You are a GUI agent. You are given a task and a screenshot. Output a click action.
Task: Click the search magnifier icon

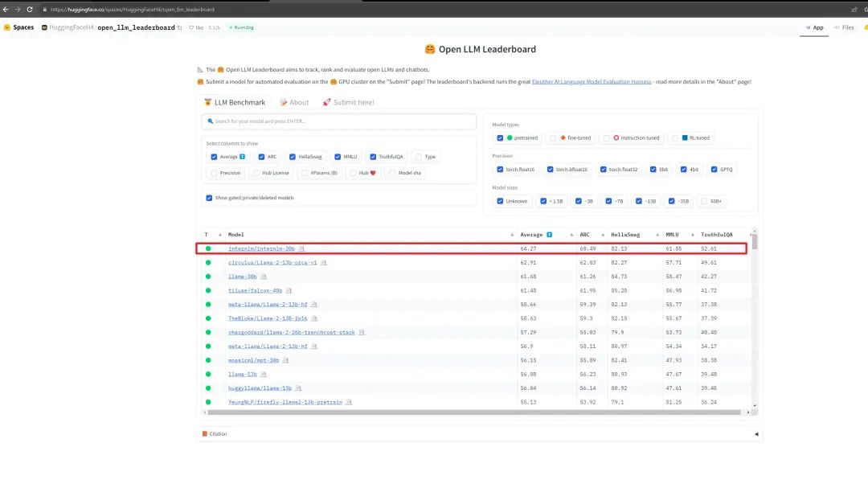(211, 121)
